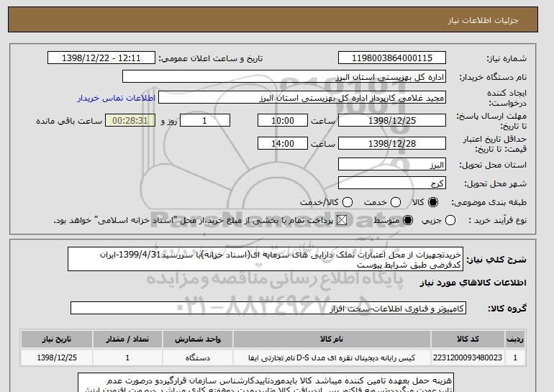
Task: Click the delivery province field البرز
Action: click(392, 165)
